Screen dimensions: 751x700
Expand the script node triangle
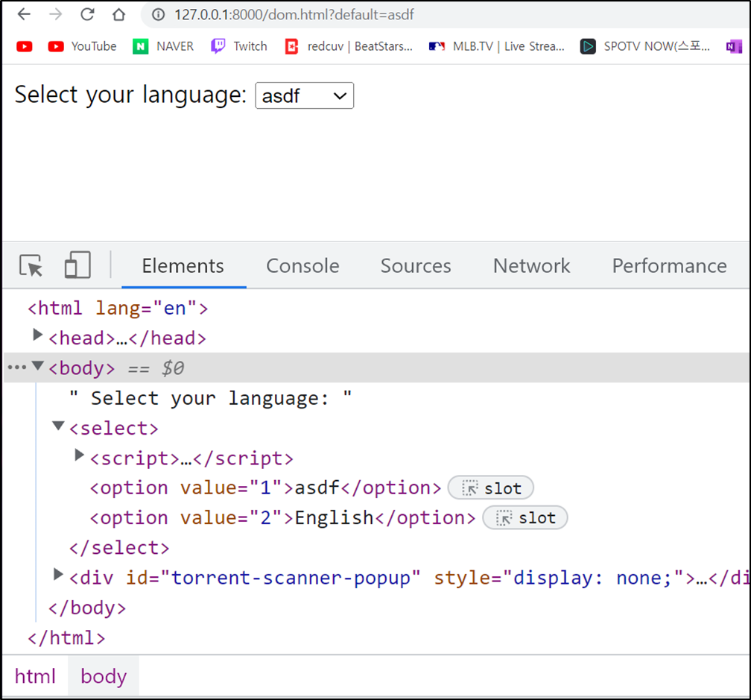[79, 455]
